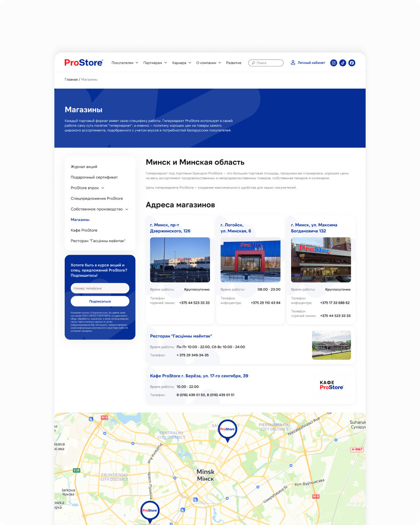This screenshot has height=525, width=420.
Task: Open Подарочный сертификат in sidebar
Action: [x=94, y=177]
